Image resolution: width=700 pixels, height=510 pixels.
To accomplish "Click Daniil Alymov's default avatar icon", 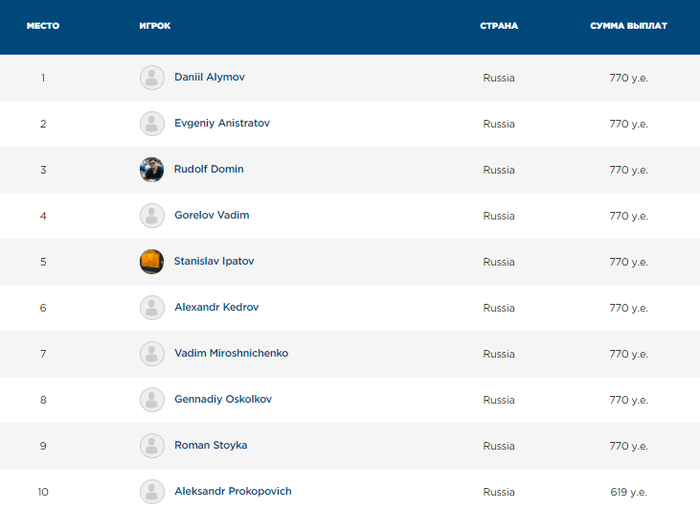I will tap(152, 78).
